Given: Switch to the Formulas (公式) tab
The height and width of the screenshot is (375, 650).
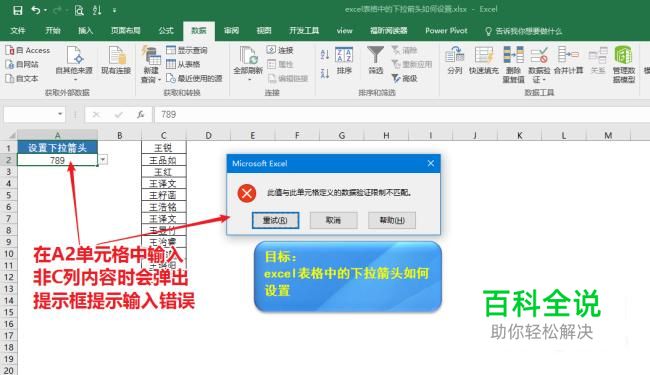Looking at the screenshot, I should coord(166,31).
